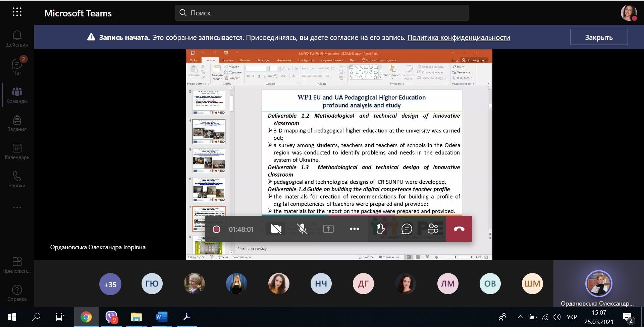Open Calls in the left sidebar
This screenshot has height=327, width=644.
pos(17,180)
